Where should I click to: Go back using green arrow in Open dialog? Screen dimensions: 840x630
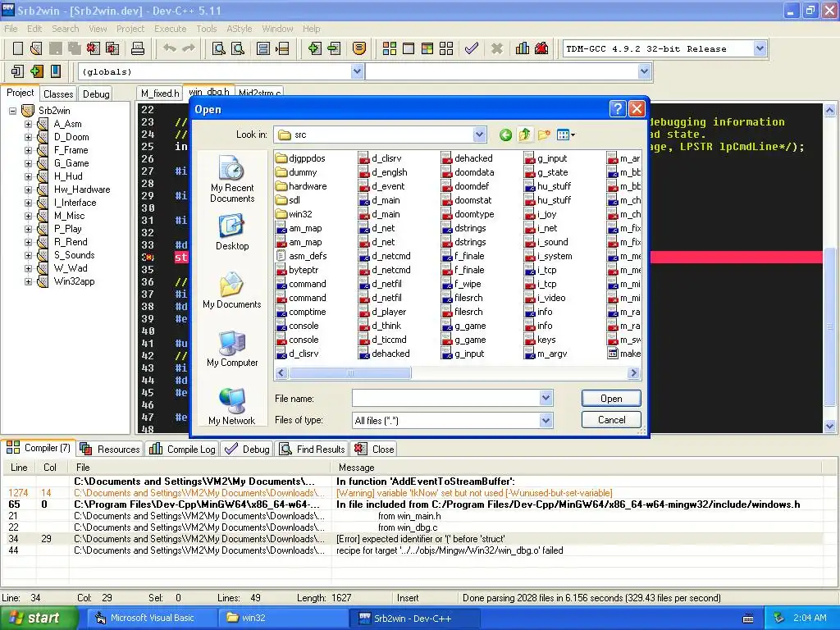(505, 135)
